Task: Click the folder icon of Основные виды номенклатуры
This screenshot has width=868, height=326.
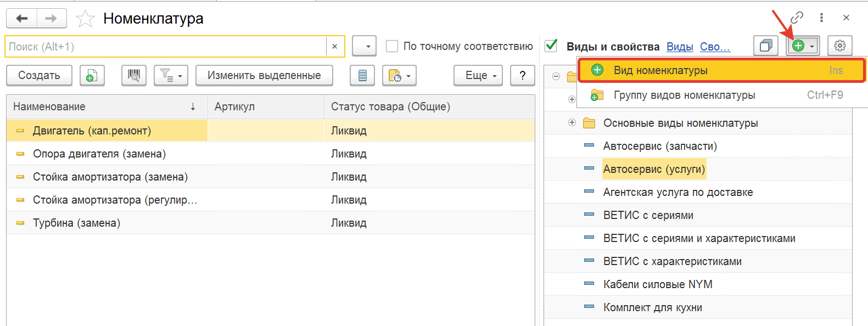Action: pos(589,123)
